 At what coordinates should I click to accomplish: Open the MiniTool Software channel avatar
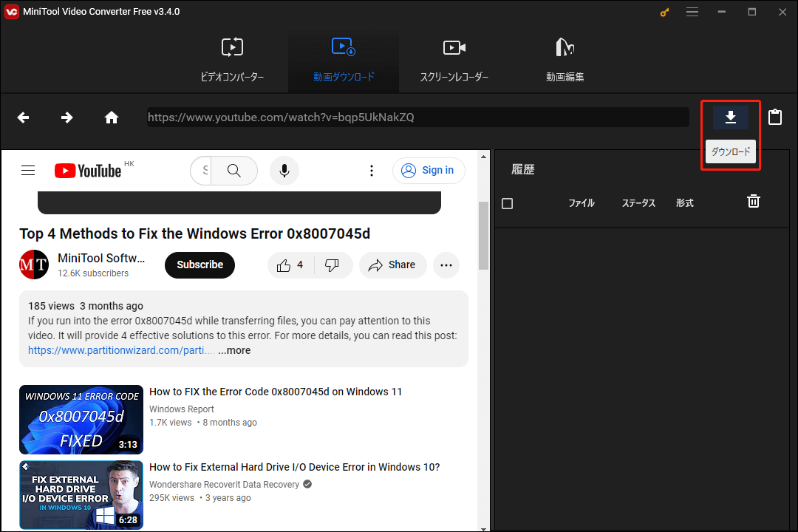pyautogui.click(x=34, y=265)
